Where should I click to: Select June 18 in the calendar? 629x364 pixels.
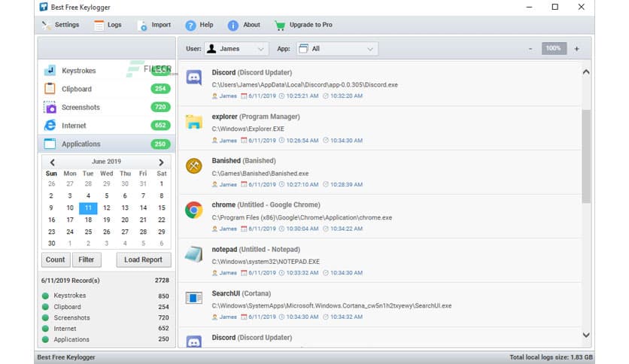pyautogui.click(x=88, y=220)
